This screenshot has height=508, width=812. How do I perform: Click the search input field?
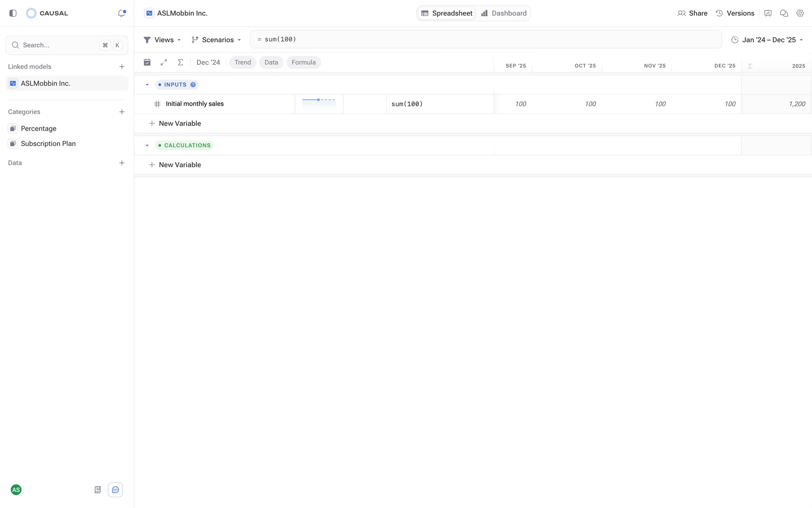click(59, 45)
